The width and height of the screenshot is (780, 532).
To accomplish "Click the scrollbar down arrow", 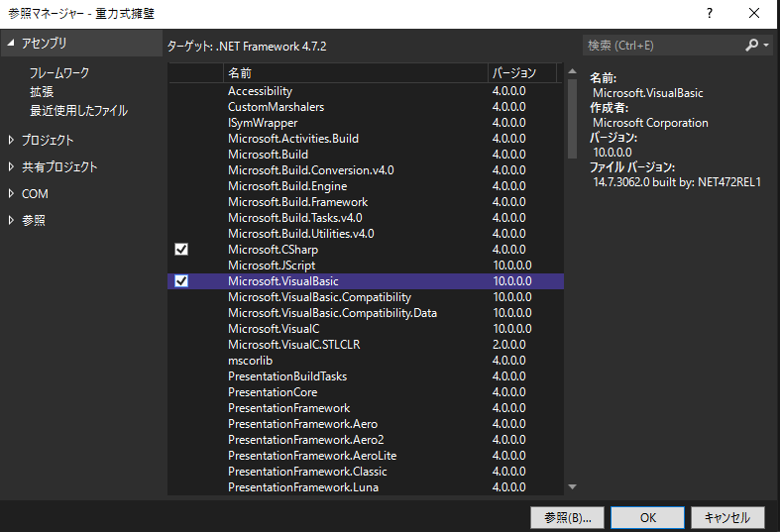I will tap(572, 486).
